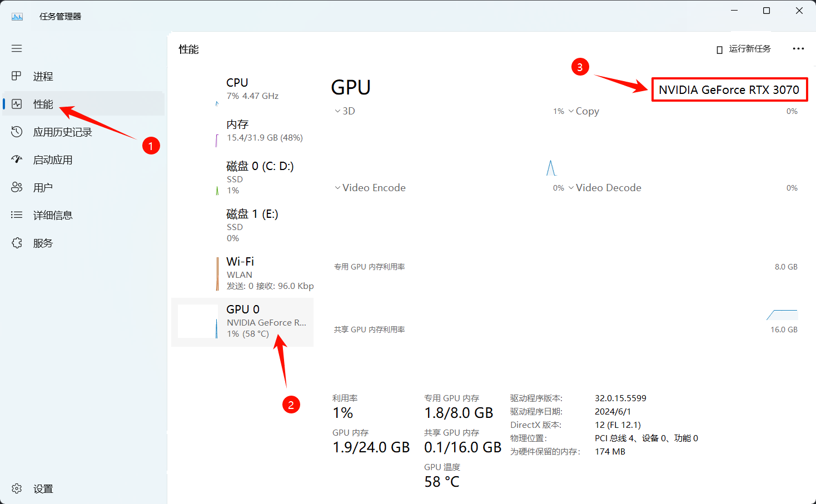Select 磁盘 0 (C: D:) item
The height and width of the screenshot is (504, 816).
coord(242,178)
